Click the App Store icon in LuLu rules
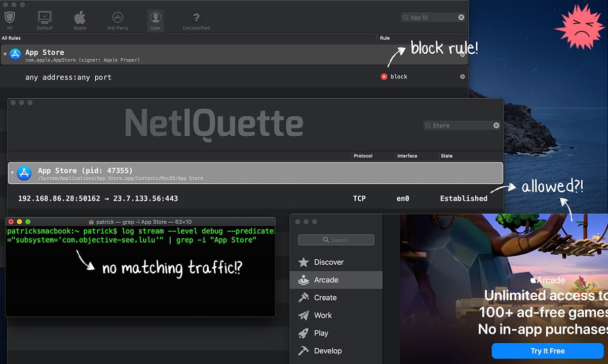 pos(15,55)
